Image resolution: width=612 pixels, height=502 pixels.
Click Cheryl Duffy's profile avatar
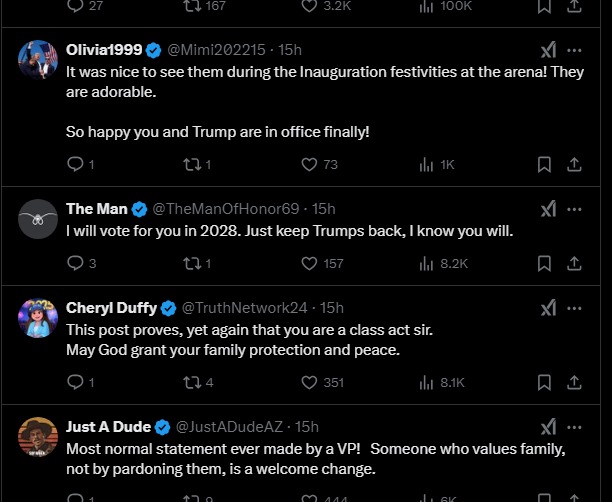37,317
